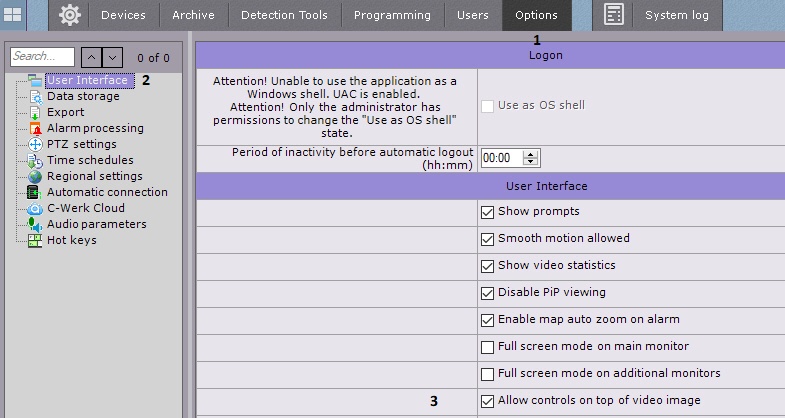Select Time schedules in settings tree
785x418 pixels.
90,160
